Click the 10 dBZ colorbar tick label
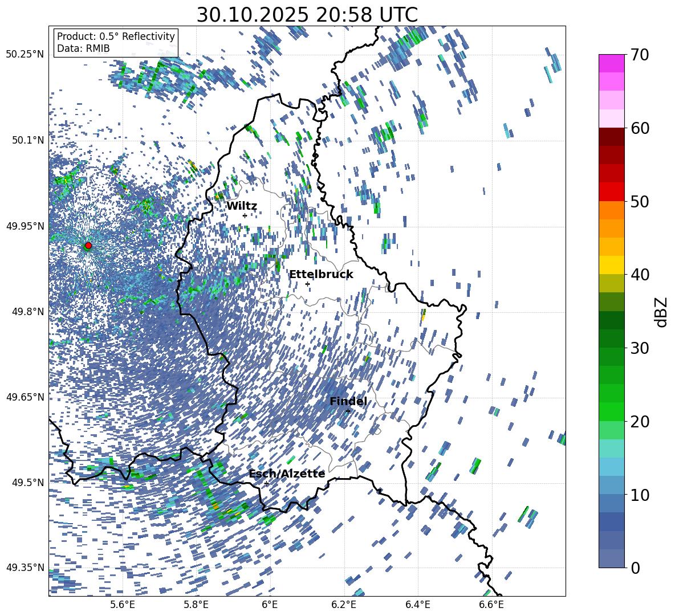This screenshot has height=616, width=675. (640, 495)
